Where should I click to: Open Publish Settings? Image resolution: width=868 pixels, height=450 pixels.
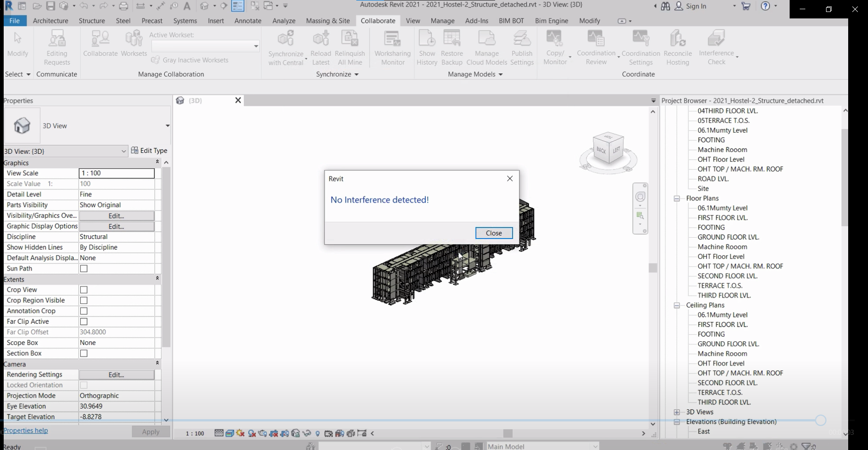coord(522,48)
